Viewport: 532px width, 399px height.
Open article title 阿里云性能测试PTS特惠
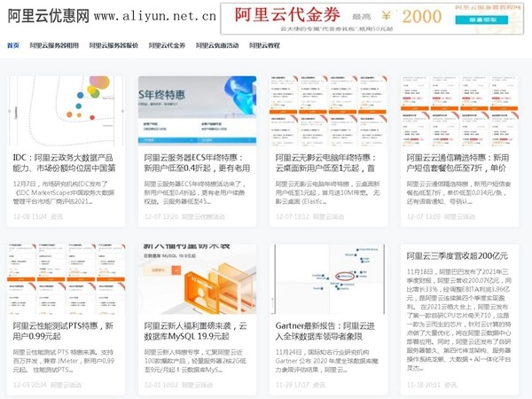point(63,331)
